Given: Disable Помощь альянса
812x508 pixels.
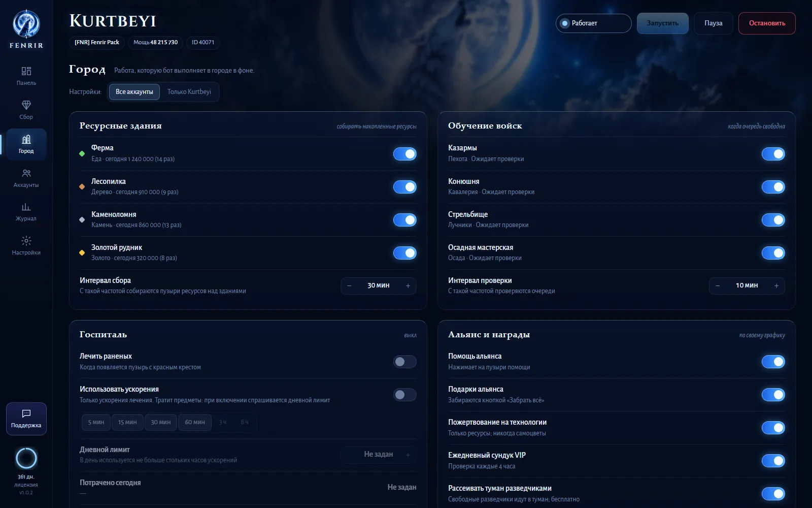Looking at the screenshot, I should point(773,362).
